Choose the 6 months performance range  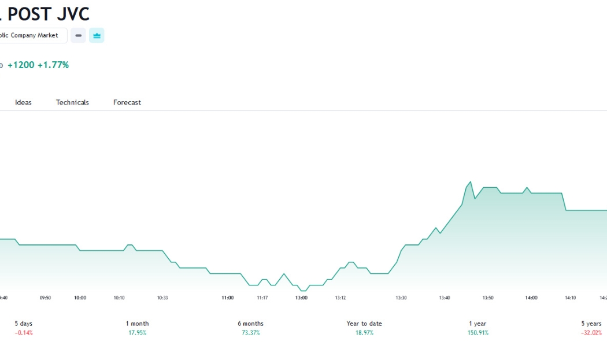pyautogui.click(x=250, y=328)
